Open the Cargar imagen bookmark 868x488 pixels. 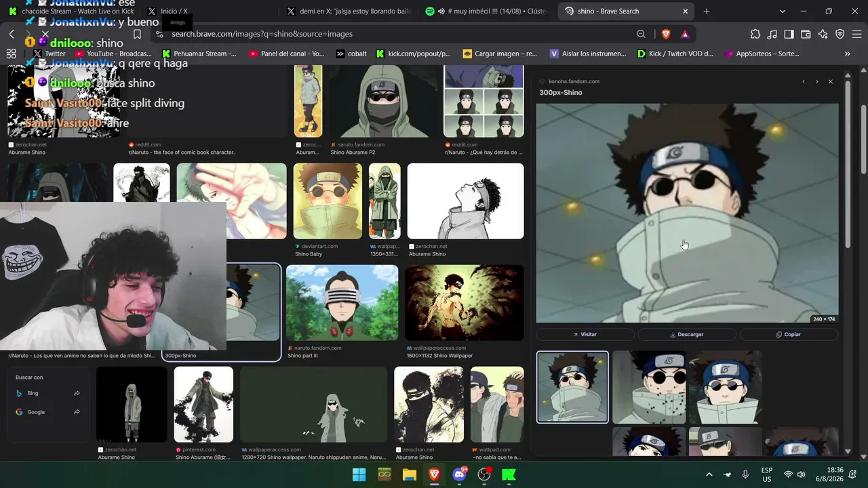(x=500, y=54)
